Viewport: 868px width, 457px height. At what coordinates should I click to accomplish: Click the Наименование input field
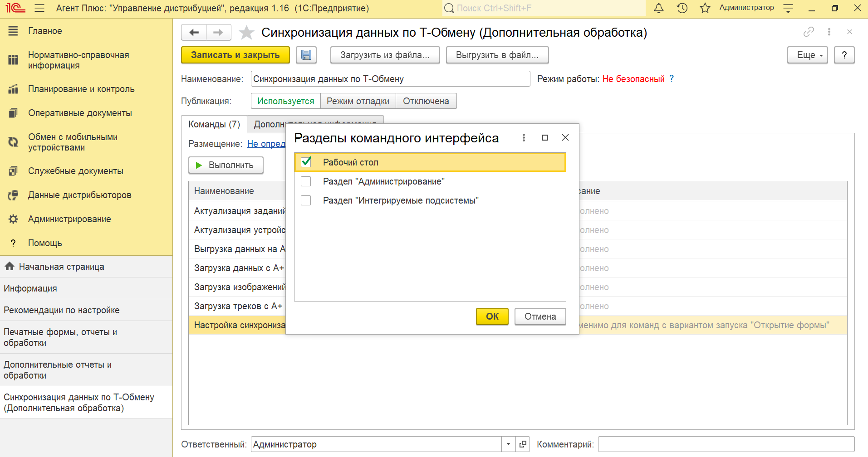coord(391,79)
